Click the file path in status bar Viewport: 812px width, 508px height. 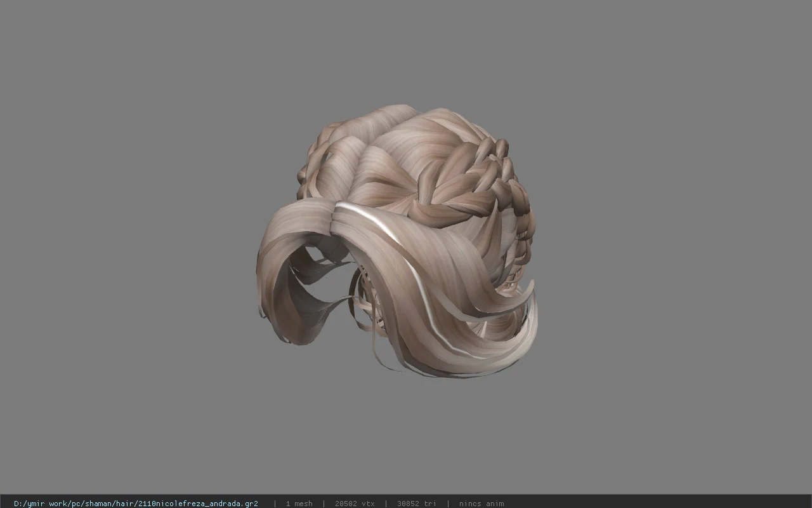pos(136,504)
